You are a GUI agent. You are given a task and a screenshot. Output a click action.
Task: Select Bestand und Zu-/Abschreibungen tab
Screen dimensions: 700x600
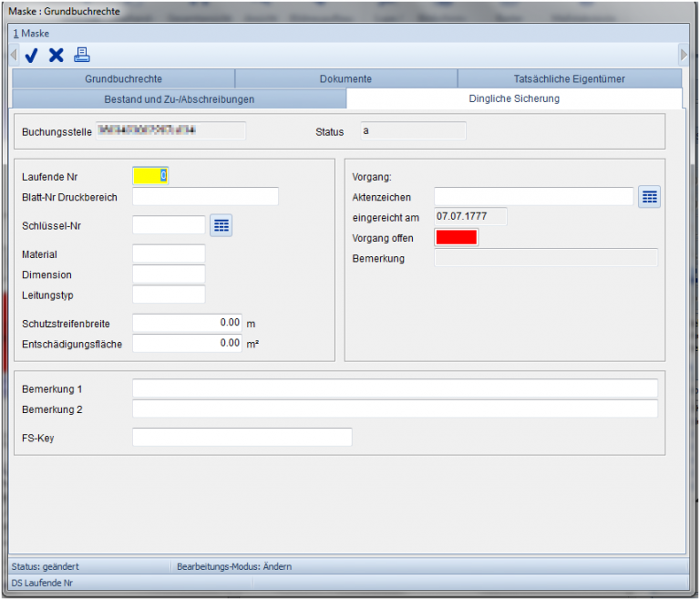pos(179,99)
